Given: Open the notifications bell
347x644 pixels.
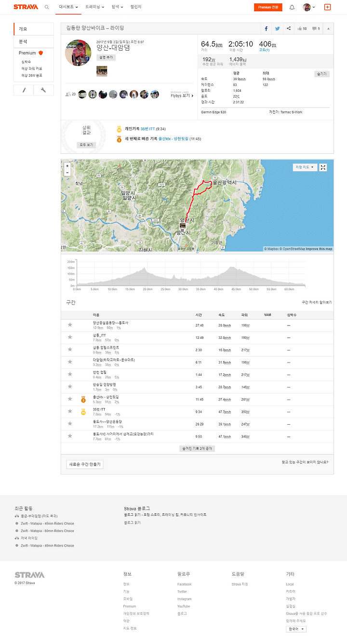Looking at the screenshot, I should (x=292, y=7).
